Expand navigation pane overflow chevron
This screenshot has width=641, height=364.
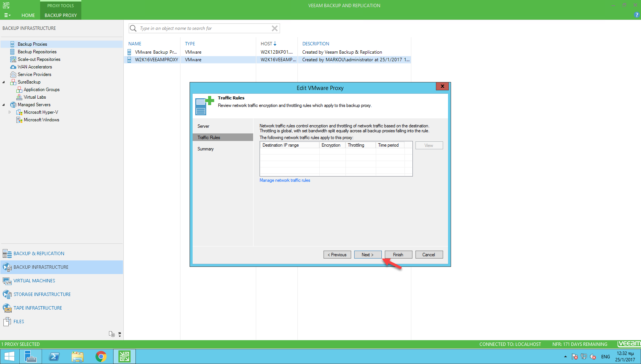tap(120, 334)
